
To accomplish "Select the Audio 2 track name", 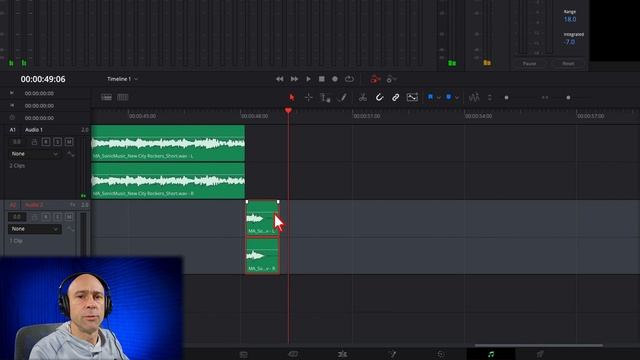I will click(34, 205).
